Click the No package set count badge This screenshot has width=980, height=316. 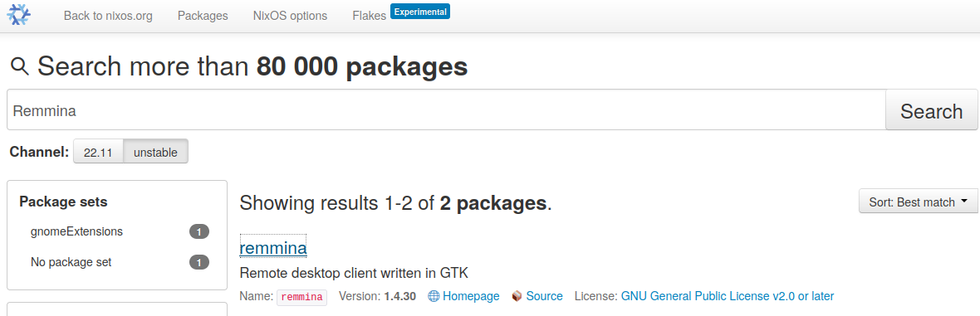pyautogui.click(x=199, y=262)
